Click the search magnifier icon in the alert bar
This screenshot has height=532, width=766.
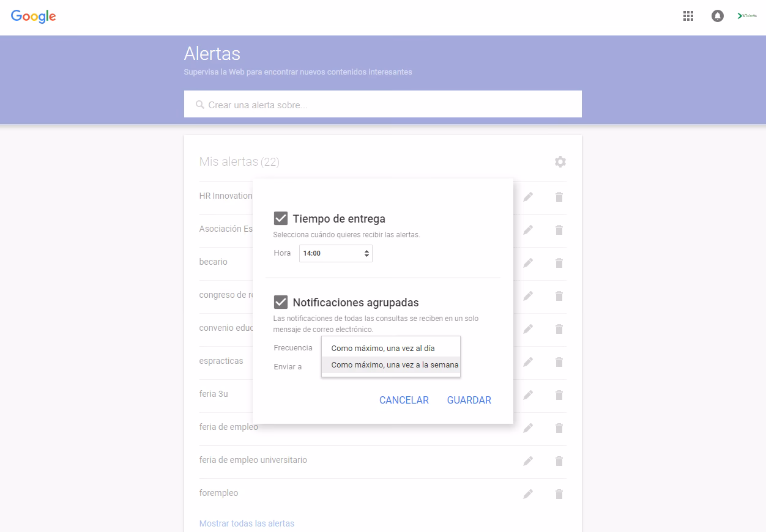click(x=200, y=104)
